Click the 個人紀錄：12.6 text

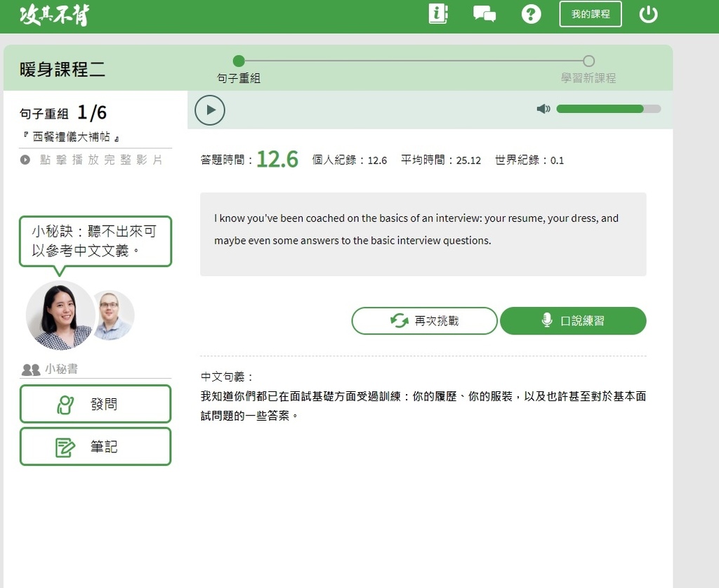(350, 160)
